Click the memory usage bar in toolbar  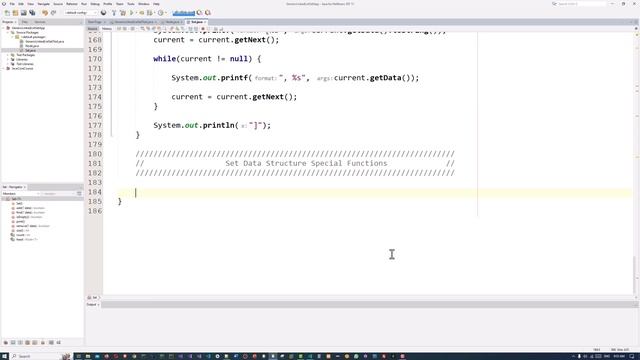point(184,13)
